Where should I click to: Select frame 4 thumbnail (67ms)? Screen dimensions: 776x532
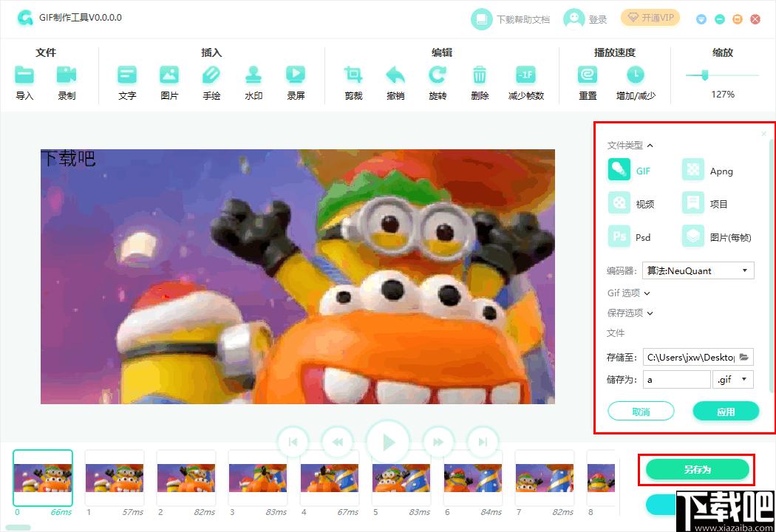coord(330,477)
